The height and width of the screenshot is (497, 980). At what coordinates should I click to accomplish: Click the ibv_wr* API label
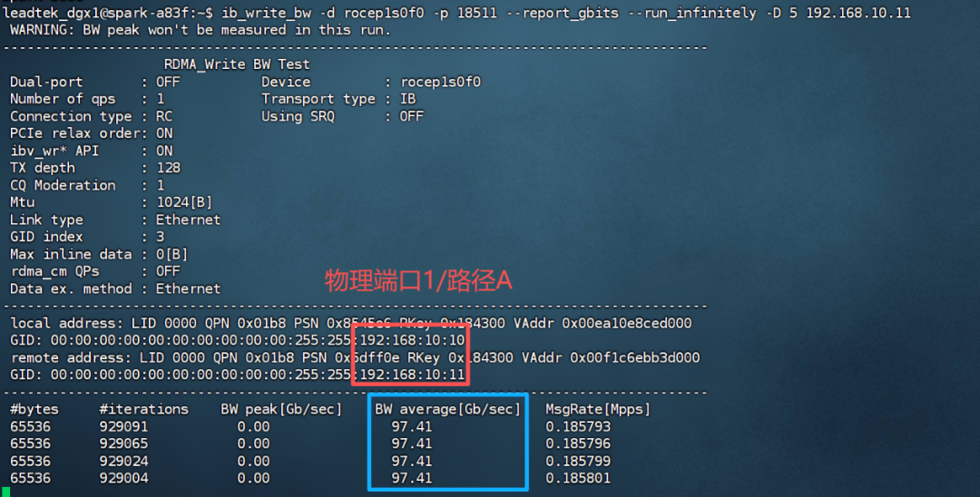(x=54, y=151)
